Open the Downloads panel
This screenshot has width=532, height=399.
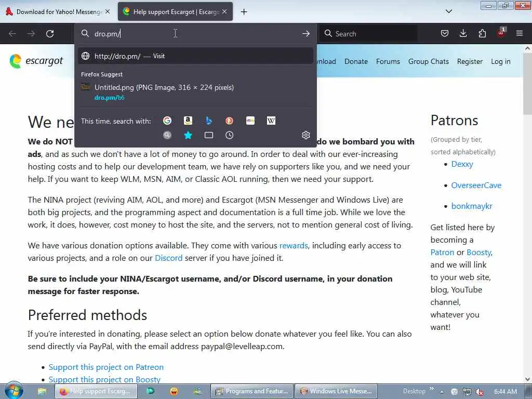click(463, 34)
